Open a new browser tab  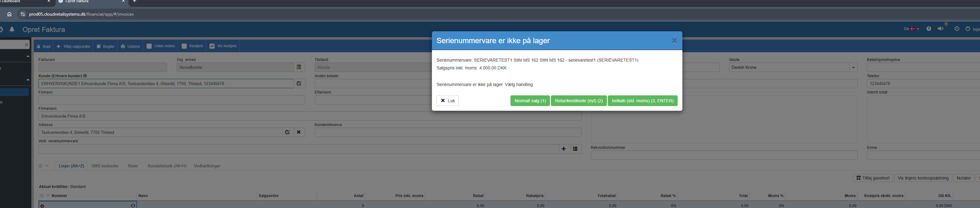click(x=134, y=2)
